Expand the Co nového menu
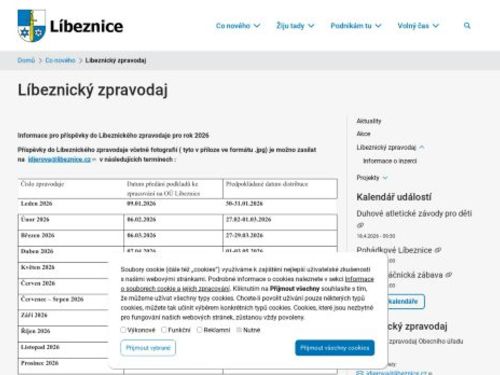Viewport: 500px width, 375px height. pos(238,26)
